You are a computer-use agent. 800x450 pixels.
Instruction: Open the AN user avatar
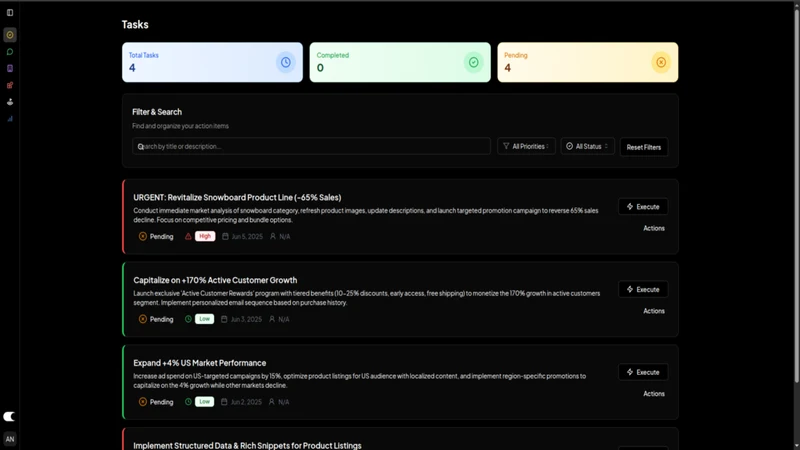tap(10, 439)
